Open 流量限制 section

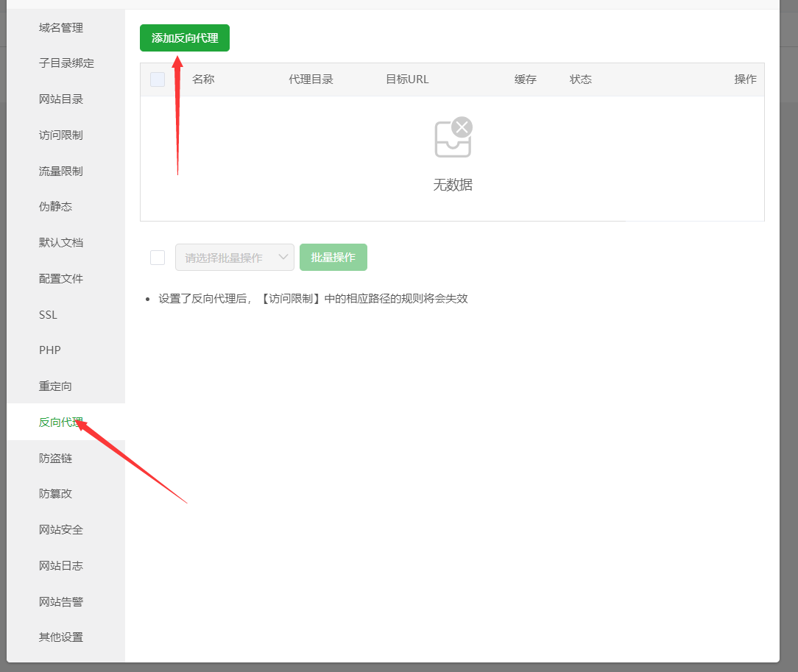61,171
